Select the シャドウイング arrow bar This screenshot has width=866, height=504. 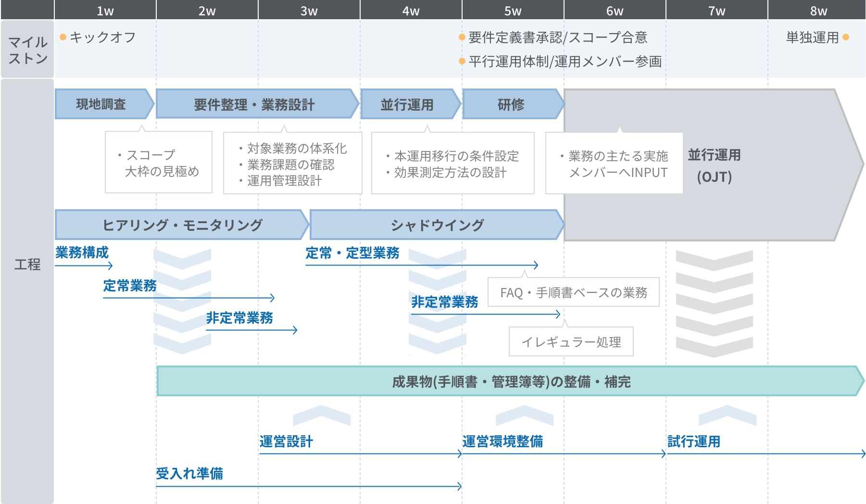pos(438,225)
